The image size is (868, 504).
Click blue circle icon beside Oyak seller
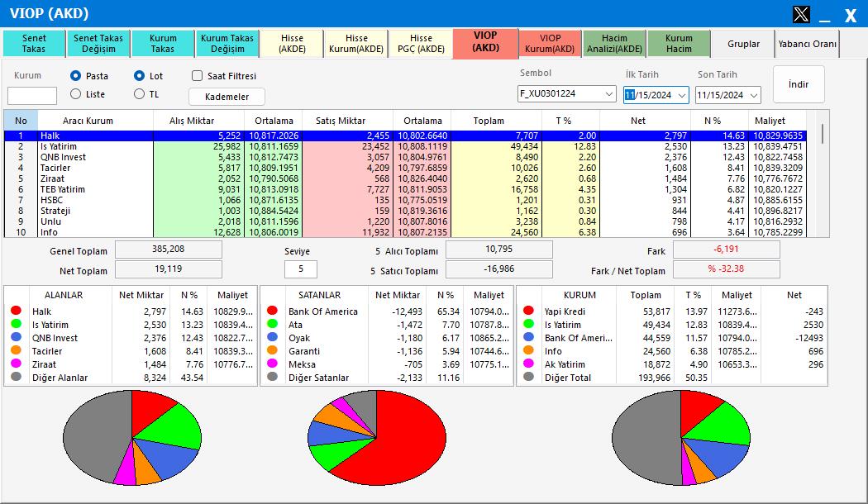[x=272, y=338]
